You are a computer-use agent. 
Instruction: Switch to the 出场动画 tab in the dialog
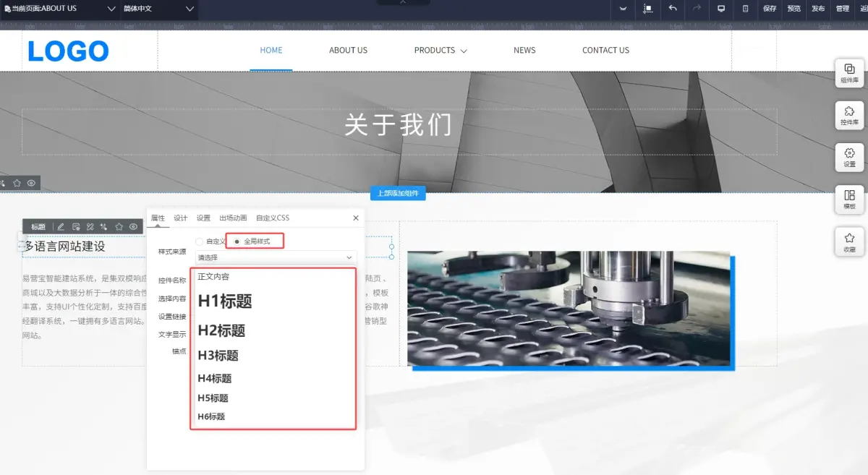(231, 218)
